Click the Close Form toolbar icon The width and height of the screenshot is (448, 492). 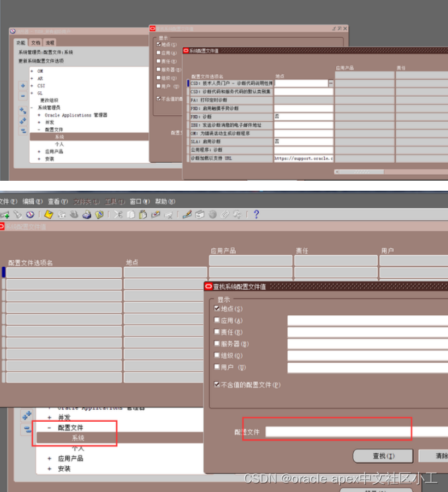99,215
